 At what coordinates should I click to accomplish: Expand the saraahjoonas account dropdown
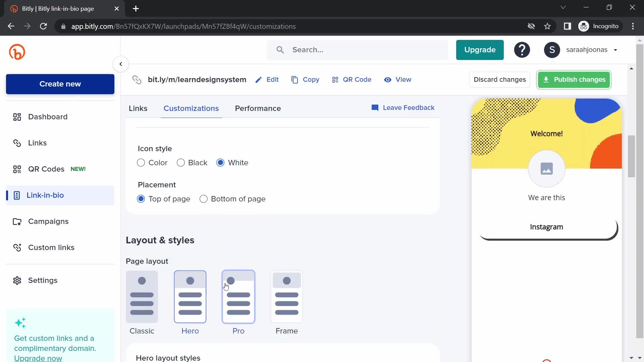coord(615,50)
